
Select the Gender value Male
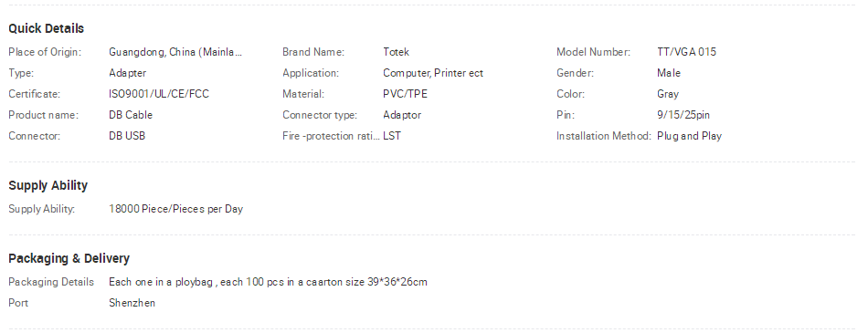669,73
